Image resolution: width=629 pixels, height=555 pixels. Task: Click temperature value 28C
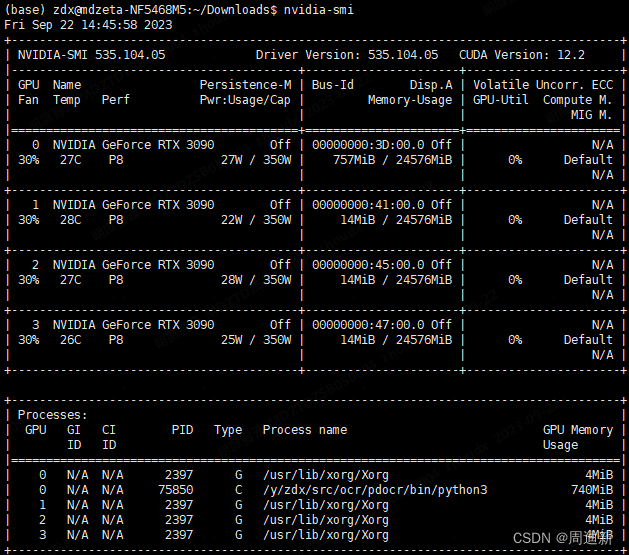point(70,220)
